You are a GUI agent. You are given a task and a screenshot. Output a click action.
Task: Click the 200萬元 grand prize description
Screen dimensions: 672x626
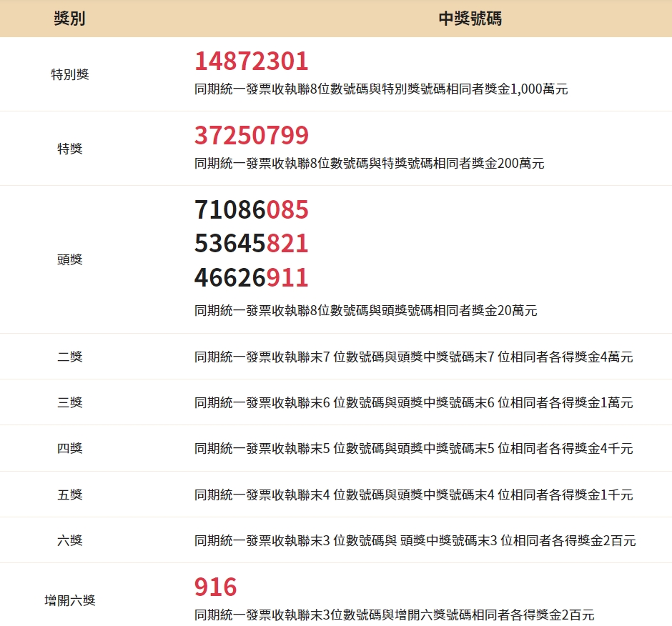click(x=370, y=163)
